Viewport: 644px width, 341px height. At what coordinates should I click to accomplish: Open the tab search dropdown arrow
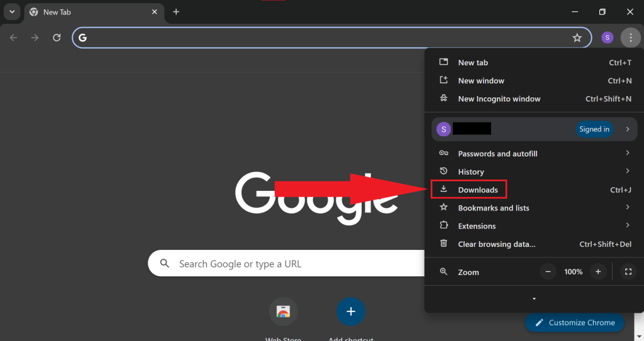click(12, 12)
